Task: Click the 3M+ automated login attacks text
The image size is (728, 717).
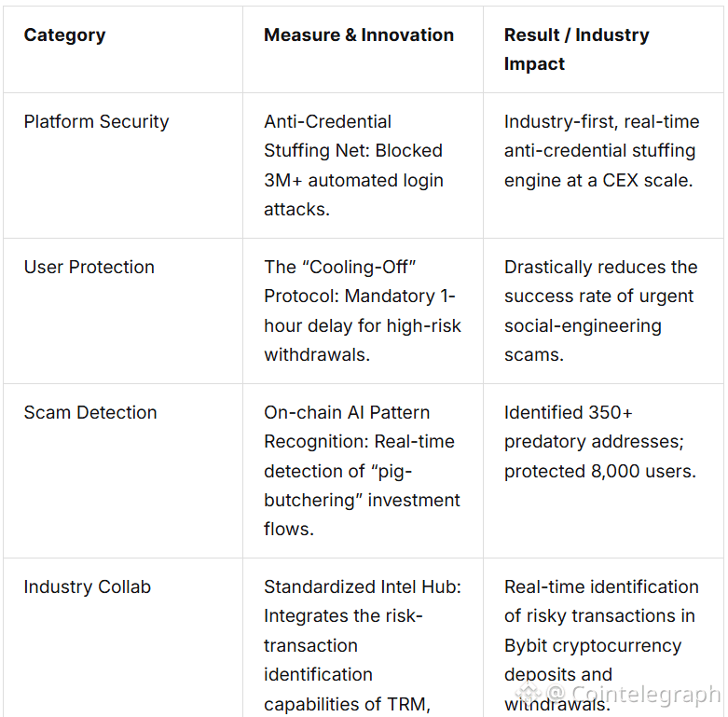Action: tap(353, 195)
